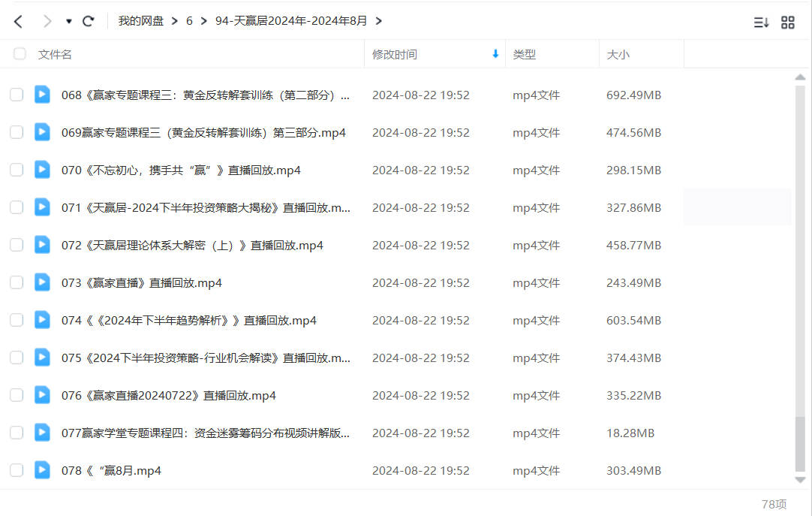812x516 pixels.
Task: Select file 076《赢家直播20240722》直播回放.mp4
Action: coord(169,396)
